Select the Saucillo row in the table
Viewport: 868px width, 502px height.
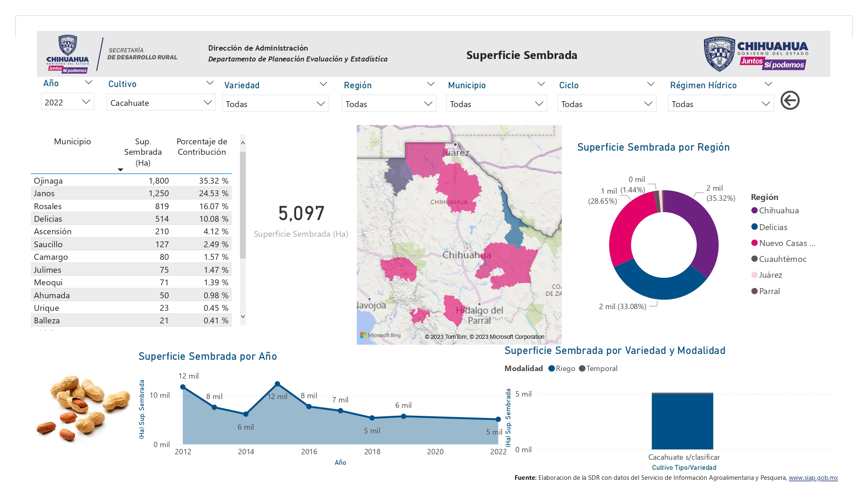[x=131, y=244]
